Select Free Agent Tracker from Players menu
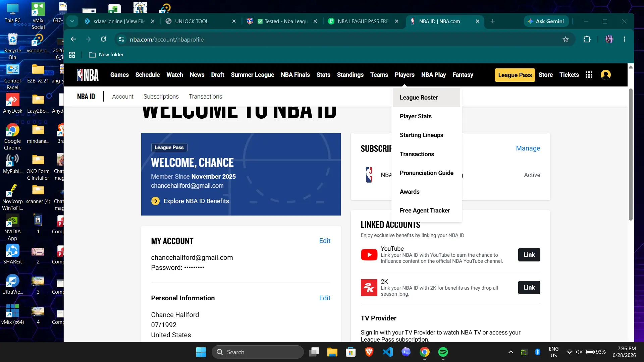Screen dimensions: 644x362 pyautogui.click(x=427, y=210)
